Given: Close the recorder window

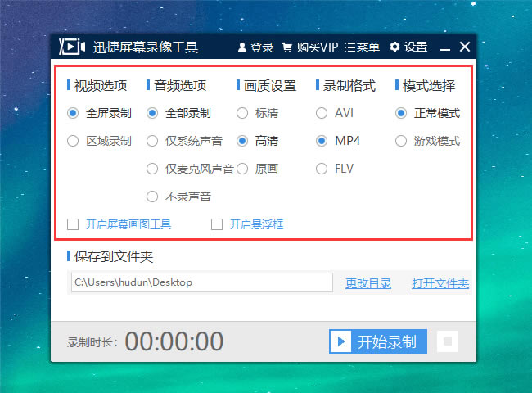Looking at the screenshot, I should tap(465, 47).
